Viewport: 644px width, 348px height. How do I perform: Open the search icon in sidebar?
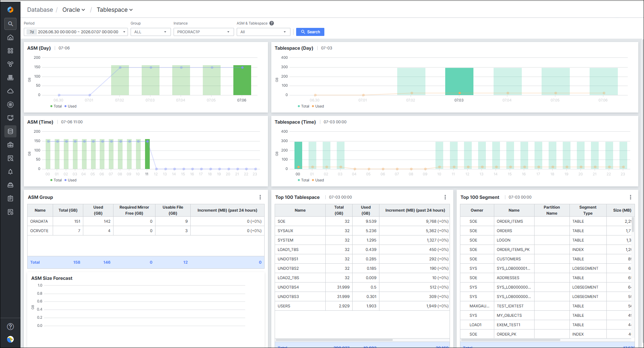pyautogui.click(x=10, y=24)
